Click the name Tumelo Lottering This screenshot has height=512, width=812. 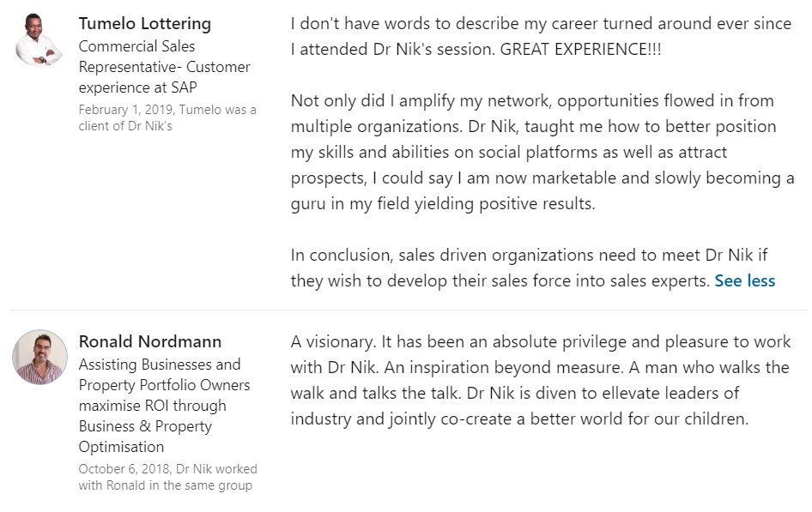[x=144, y=24]
